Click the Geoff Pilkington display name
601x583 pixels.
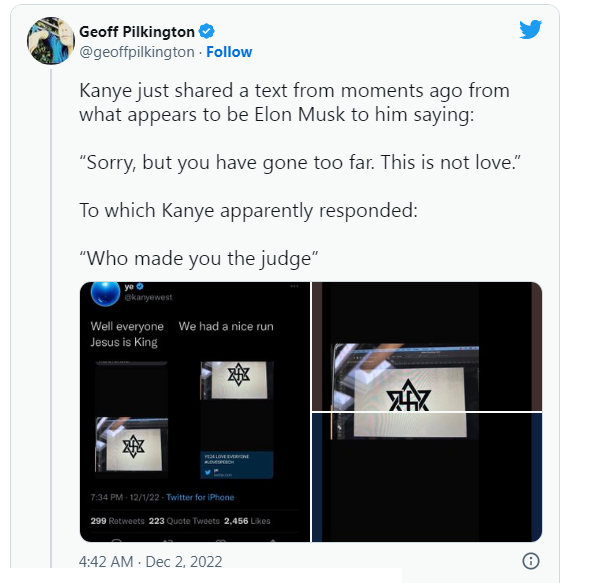tap(137, 32)
